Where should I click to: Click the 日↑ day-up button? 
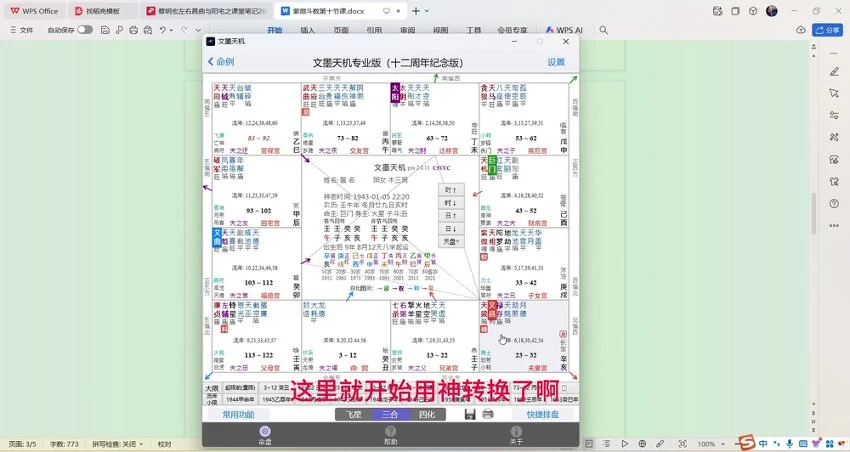(x=451, y=216)
